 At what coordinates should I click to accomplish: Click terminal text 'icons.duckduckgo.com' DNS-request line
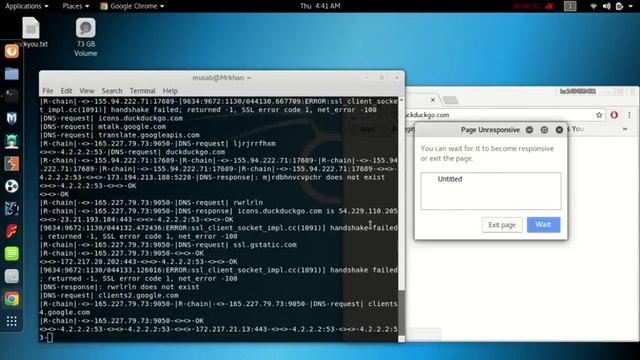(141, 118)
